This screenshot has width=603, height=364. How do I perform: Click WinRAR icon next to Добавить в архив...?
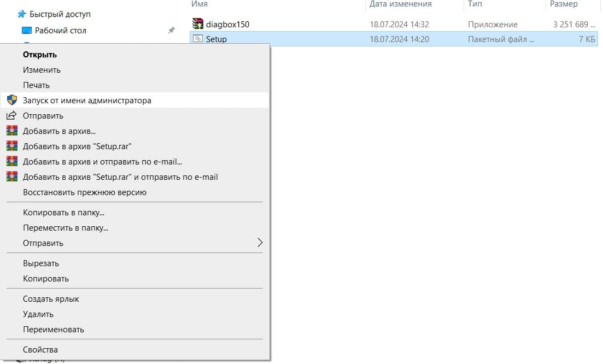pos(12,131)
